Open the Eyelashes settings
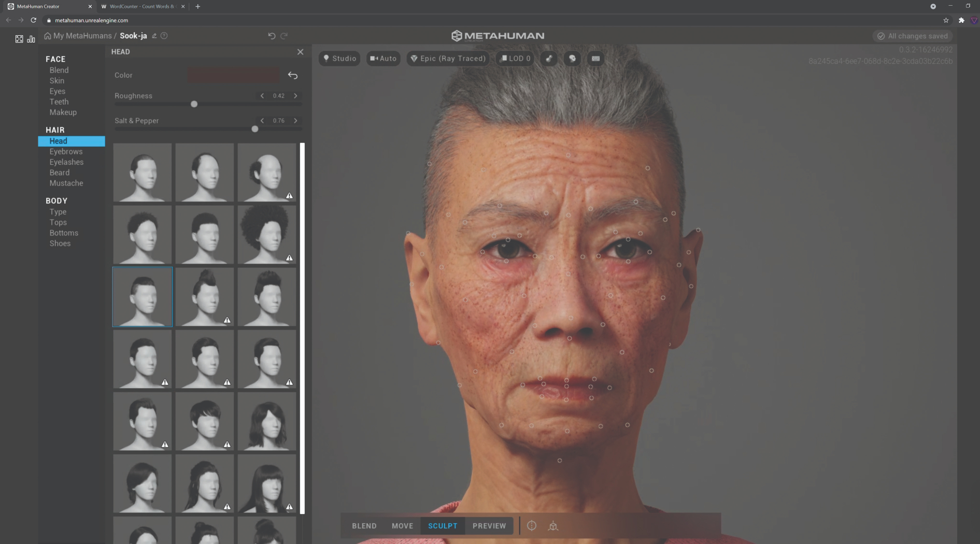This screenshot has width=980, height=544. pyautogui.click(x=66, y=162)
